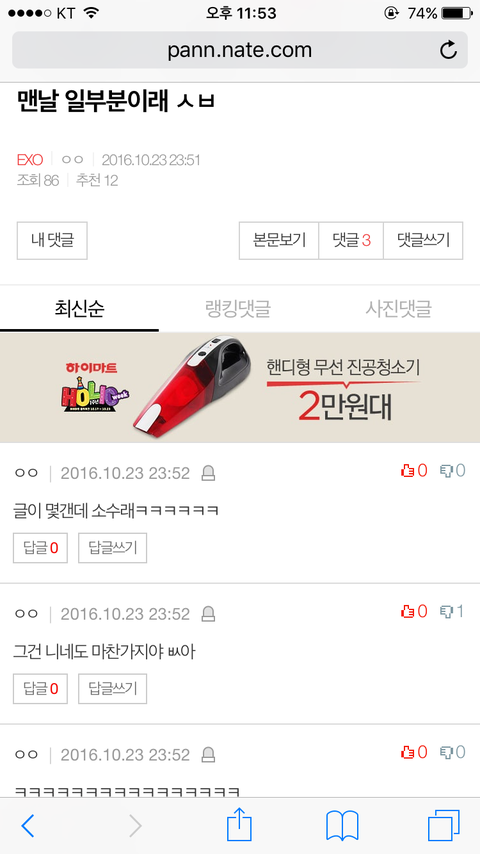Open the Safari tabs overview icon
The width and height of the screenshot is (480, 854).
(x=443, y=826)
